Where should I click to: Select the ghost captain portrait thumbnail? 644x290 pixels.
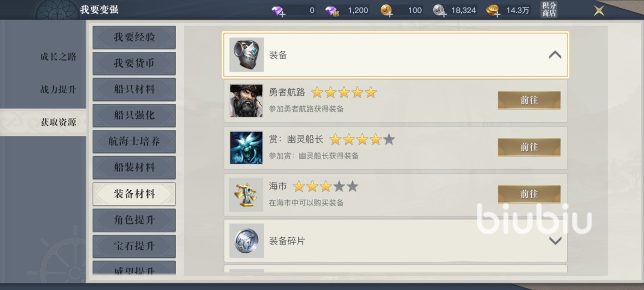[x=246, y=148]
